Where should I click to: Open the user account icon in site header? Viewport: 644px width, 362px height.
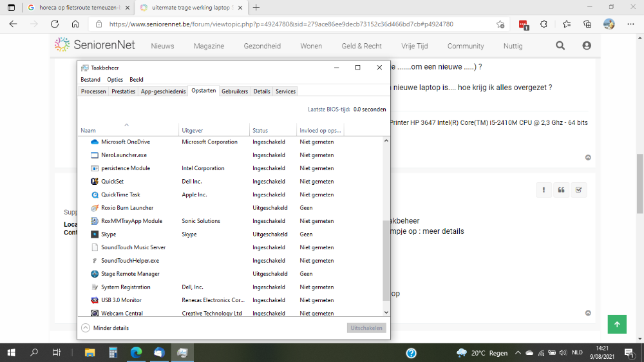[586, 46]
